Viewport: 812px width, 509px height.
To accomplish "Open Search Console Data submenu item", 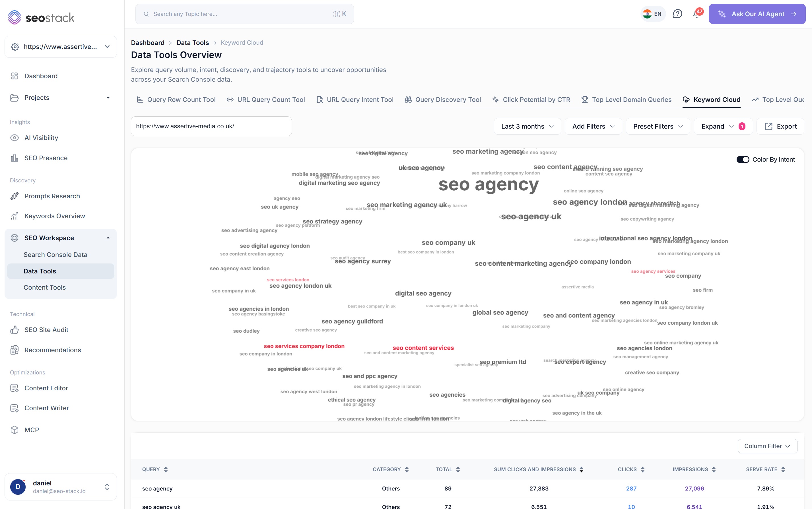I will [55, 254].
